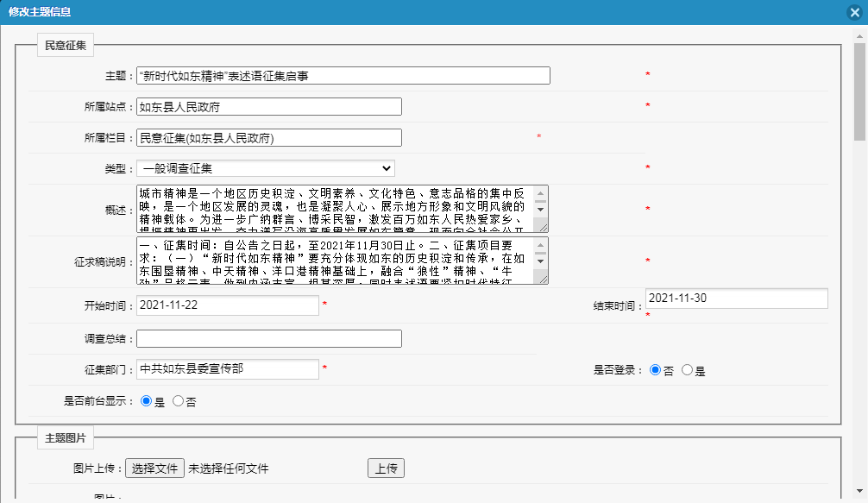
Task: Set the 开始时间 date field
Action: (x=228, y=305)
